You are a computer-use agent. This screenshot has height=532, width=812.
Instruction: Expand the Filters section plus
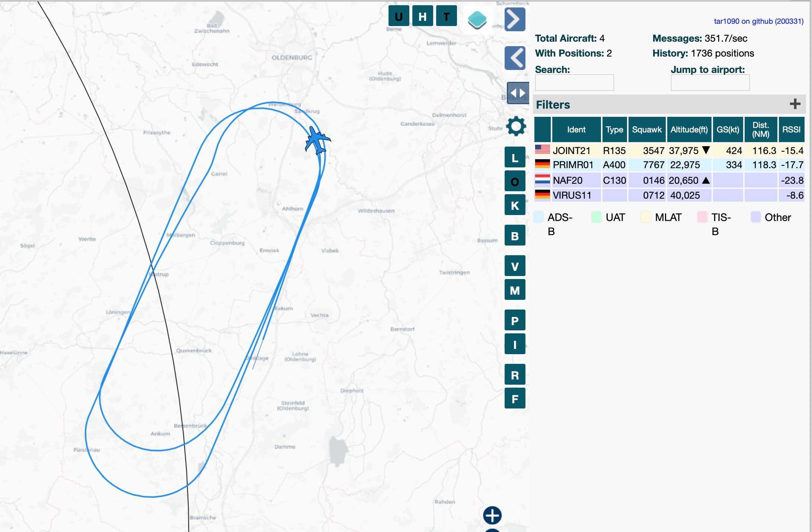coord(795,104)
